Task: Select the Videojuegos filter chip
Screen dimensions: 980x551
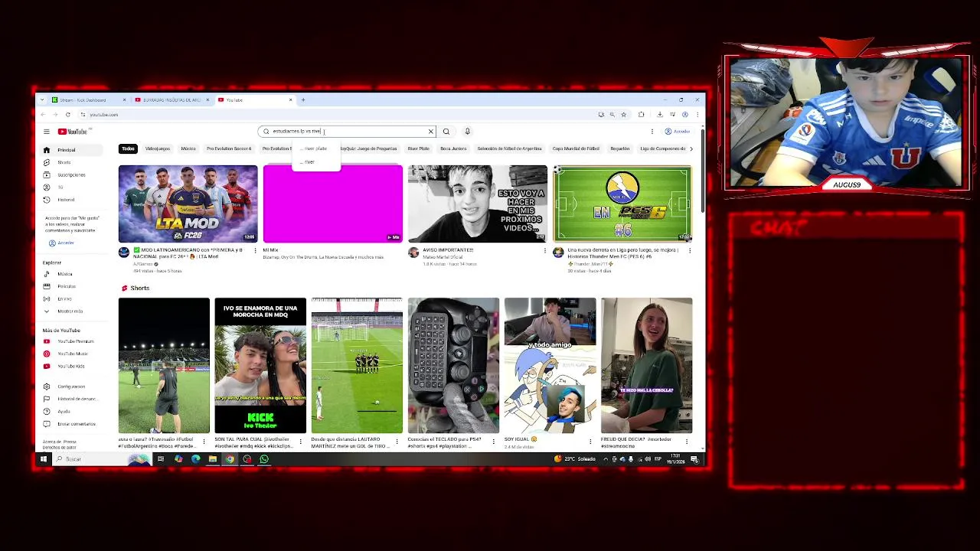Action: [158, 148]
